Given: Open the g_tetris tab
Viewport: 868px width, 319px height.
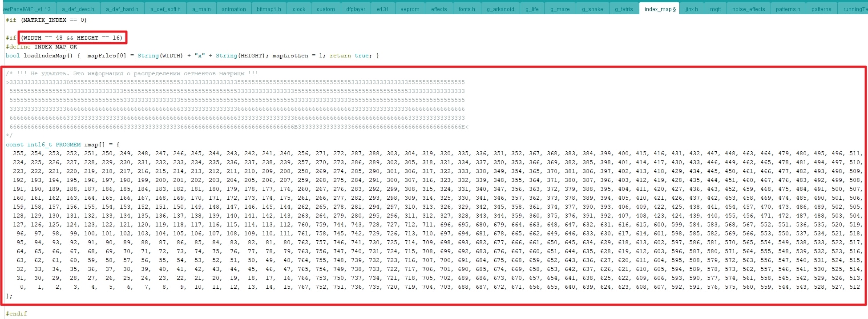Looking at the screenshot, I should point(624,9).
